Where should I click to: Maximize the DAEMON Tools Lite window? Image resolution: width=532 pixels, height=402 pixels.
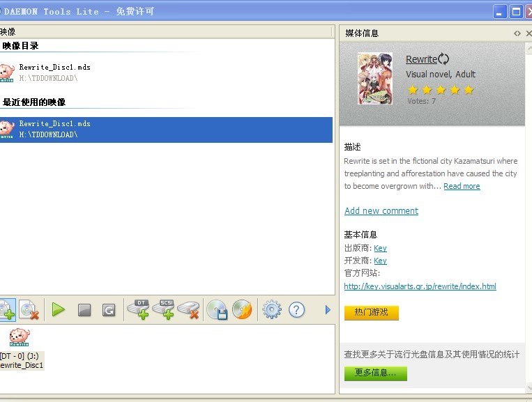(516, 12)
